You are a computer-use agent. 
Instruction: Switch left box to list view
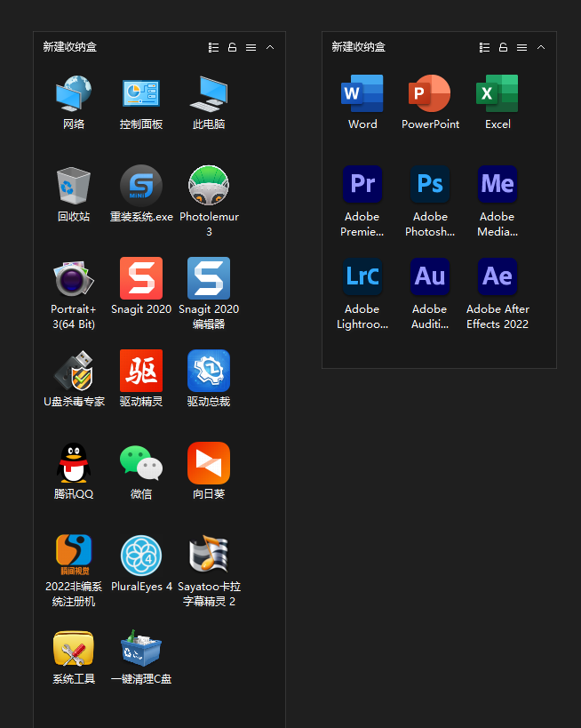[x=213, y=47]
